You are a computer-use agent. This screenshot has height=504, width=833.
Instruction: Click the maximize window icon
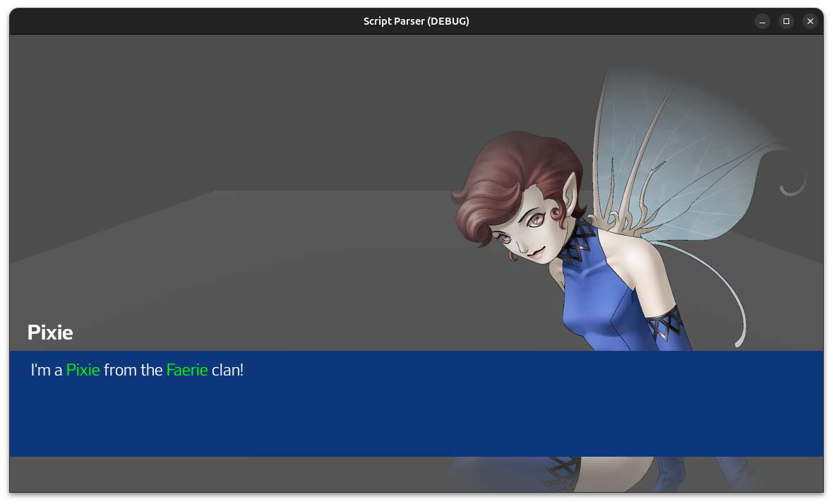(x=786, y=21)
